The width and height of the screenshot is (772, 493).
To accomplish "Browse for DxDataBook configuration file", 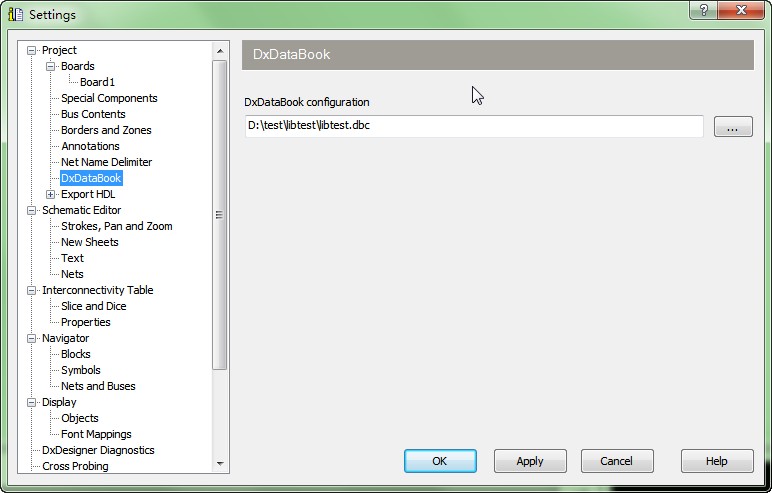I will click(733, 127).
